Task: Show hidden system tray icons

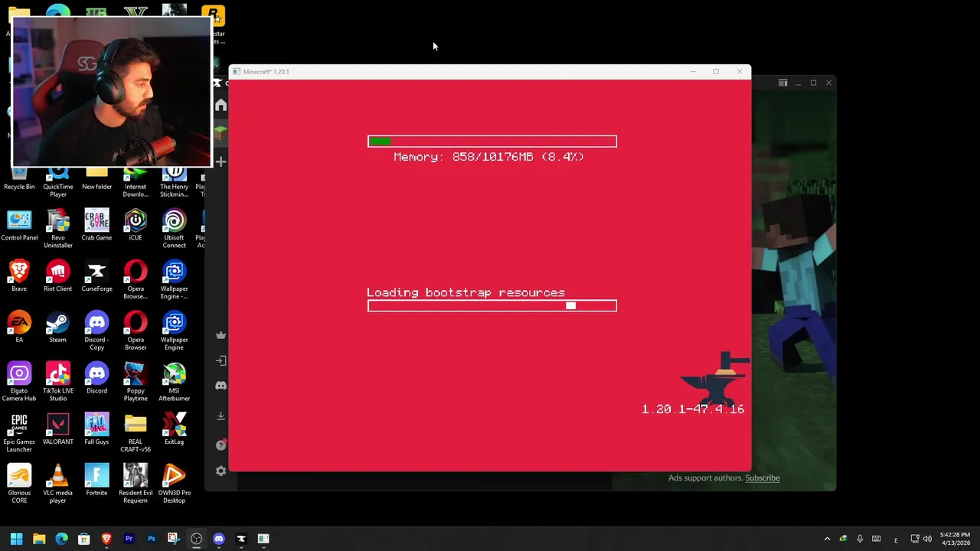Action: coord(827,539)
